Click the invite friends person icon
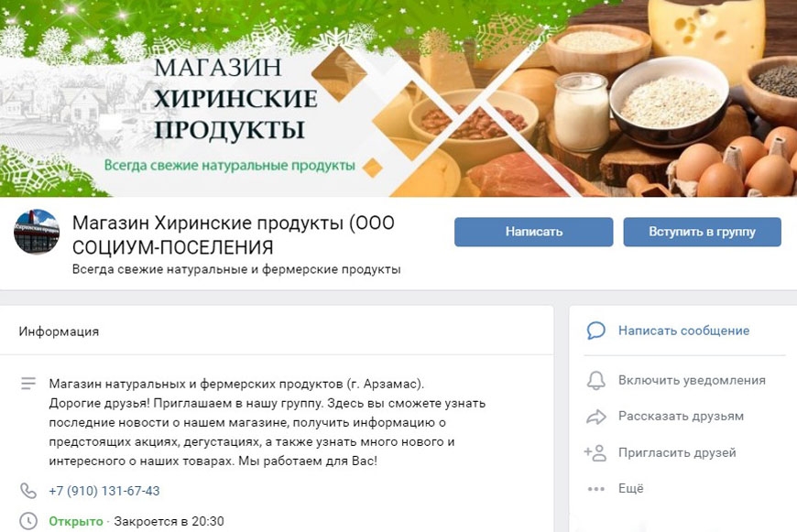 [595, 452]
